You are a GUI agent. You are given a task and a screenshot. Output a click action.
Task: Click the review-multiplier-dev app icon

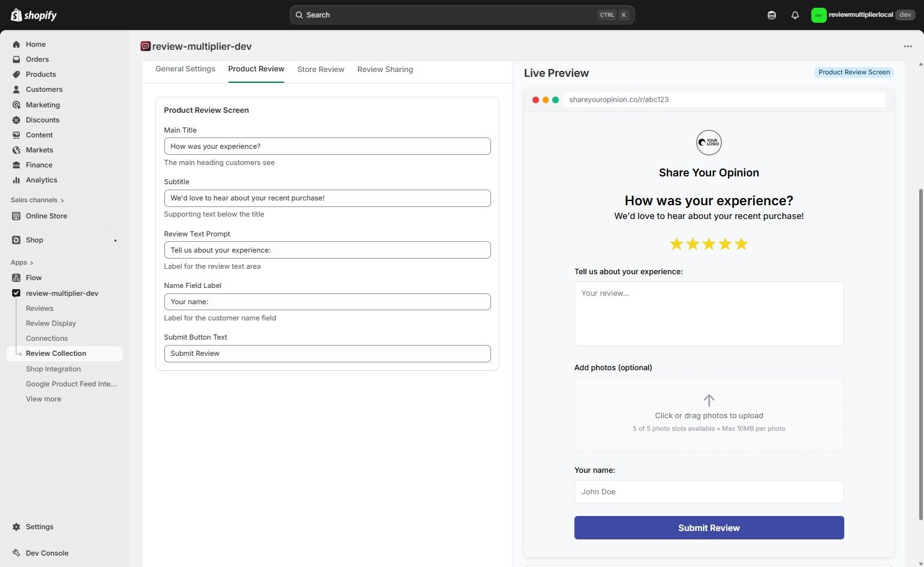(16, 293)
